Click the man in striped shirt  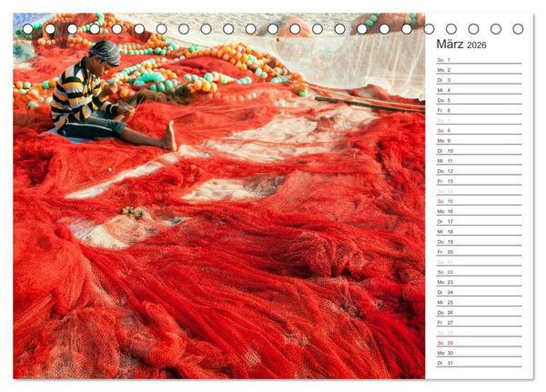[x=101, y=95]
